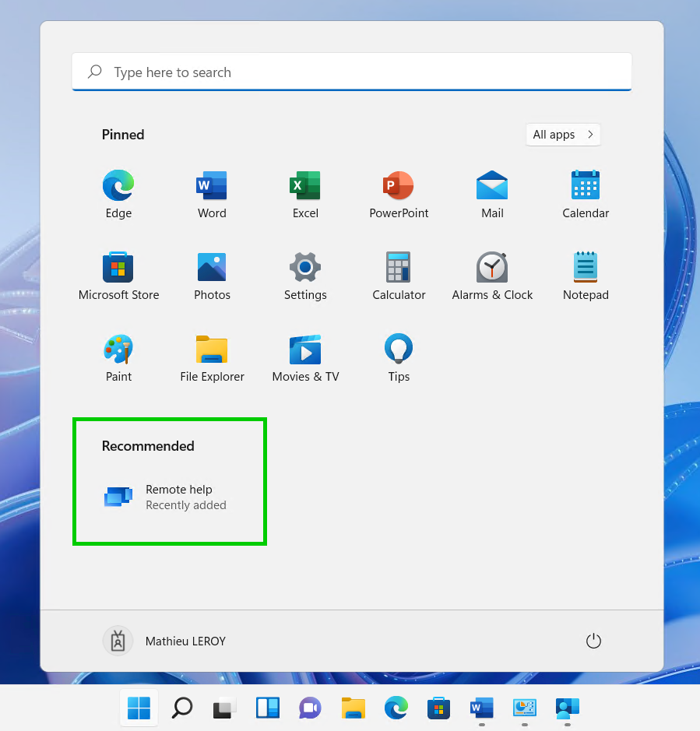Open Microsoft Store from the Pinned apps
The image size is (700, 731).
[x=118, y=276]
